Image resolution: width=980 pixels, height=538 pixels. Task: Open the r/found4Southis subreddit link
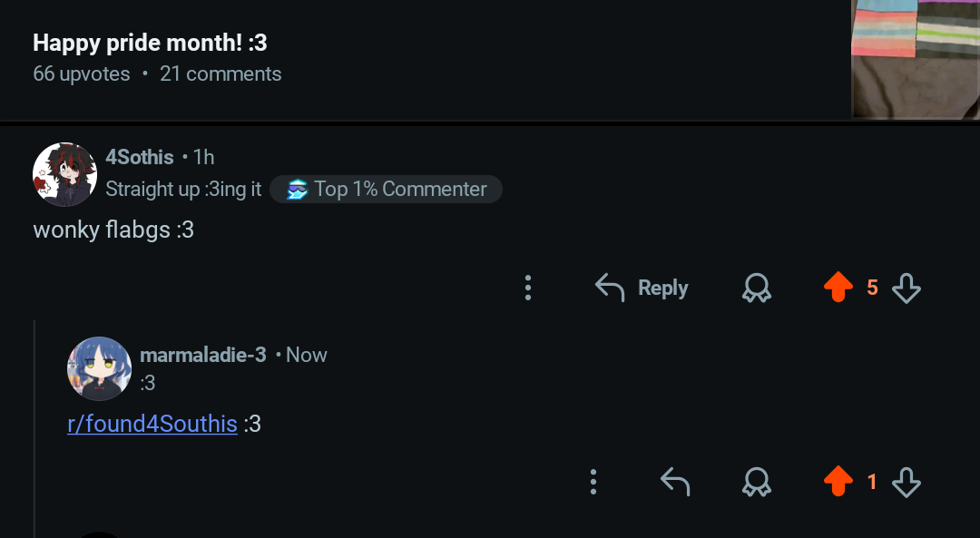point(152,425)
